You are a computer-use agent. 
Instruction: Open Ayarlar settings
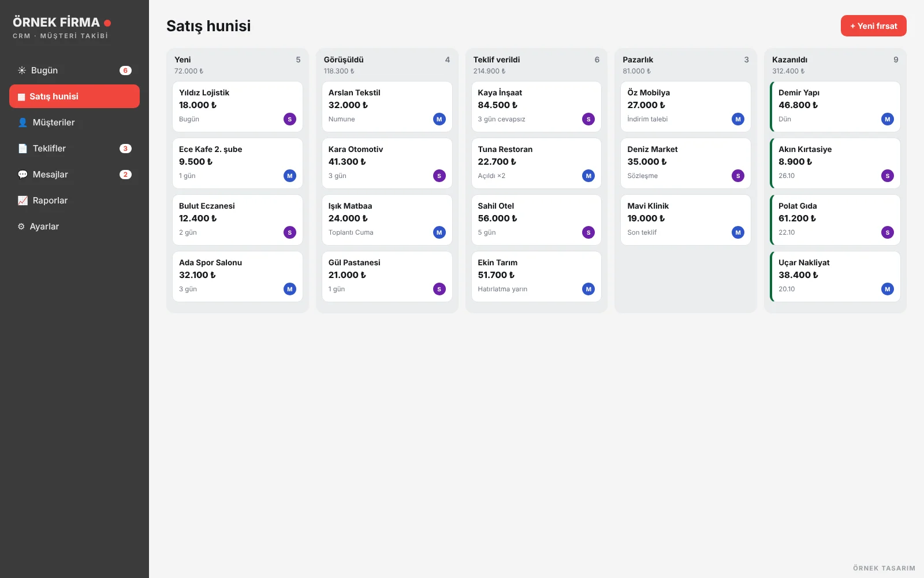74,227
